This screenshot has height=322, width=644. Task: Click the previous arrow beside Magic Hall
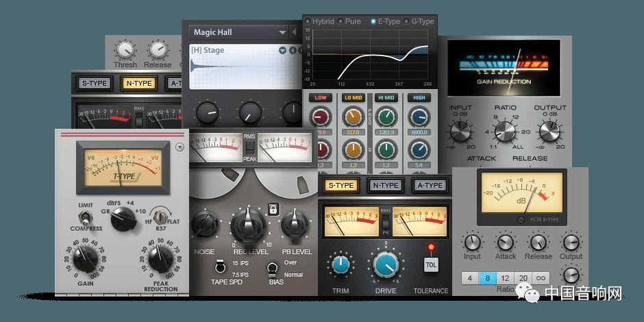click(294, 32)
